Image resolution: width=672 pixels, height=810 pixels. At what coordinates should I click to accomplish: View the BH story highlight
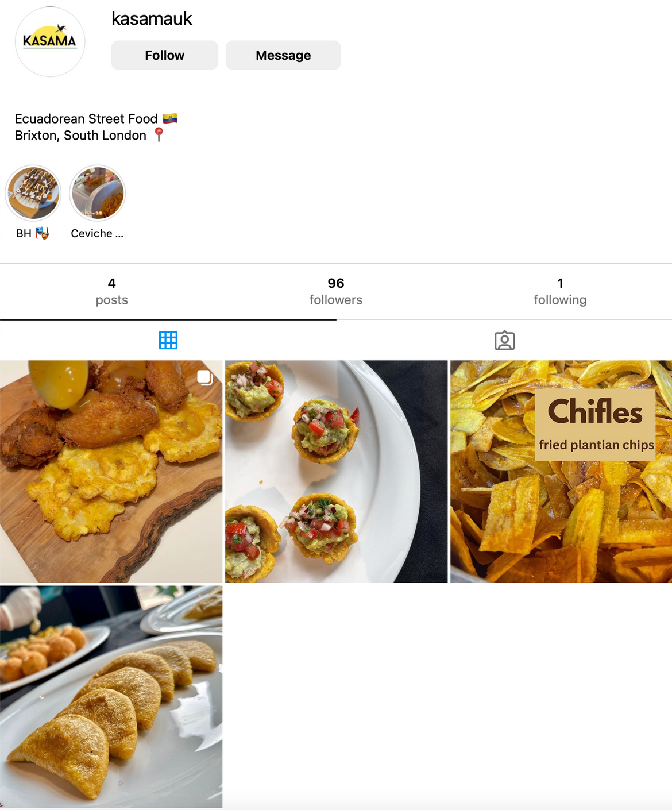(x=33, y=193)
